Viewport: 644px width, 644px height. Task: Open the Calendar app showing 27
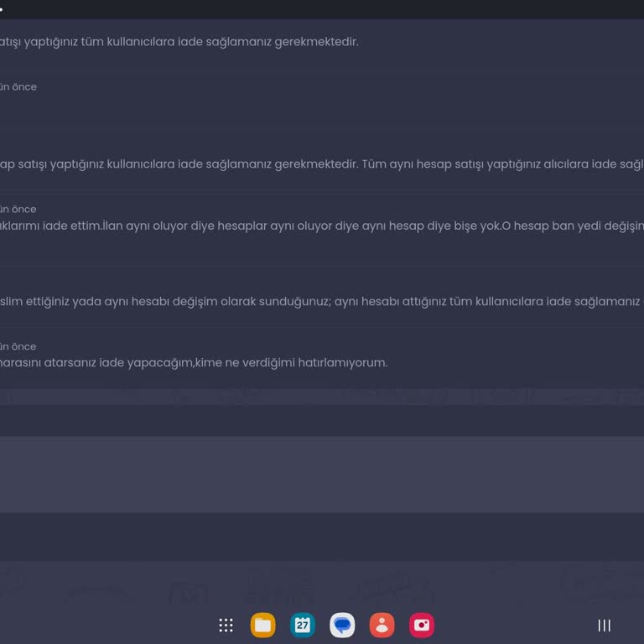point(303,625)
